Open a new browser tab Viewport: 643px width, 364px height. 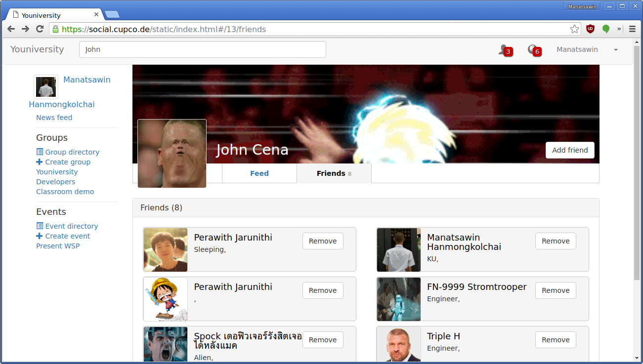click(x=112, y=14)
